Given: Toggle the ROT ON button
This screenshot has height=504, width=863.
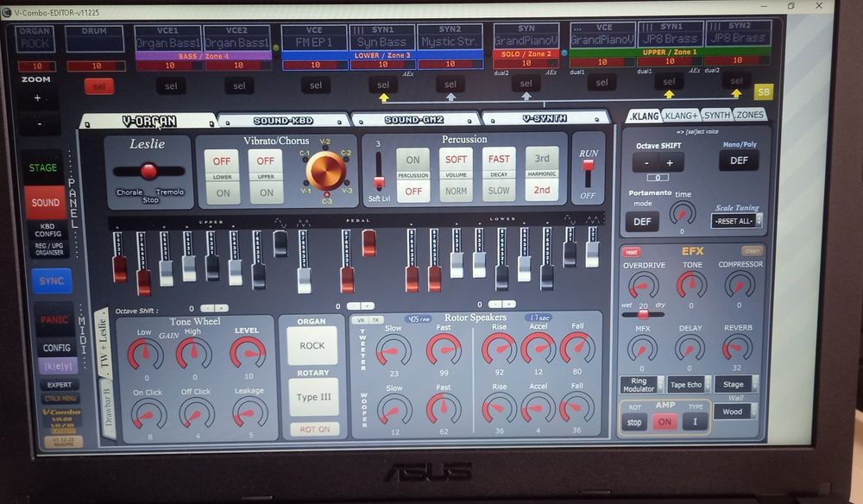Looking at the screenshot, I should coord(314,429).
